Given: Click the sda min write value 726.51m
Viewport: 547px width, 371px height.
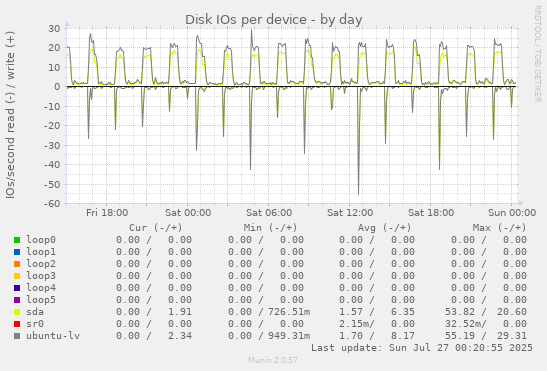Looking at the screenshot, I should 289,312.
